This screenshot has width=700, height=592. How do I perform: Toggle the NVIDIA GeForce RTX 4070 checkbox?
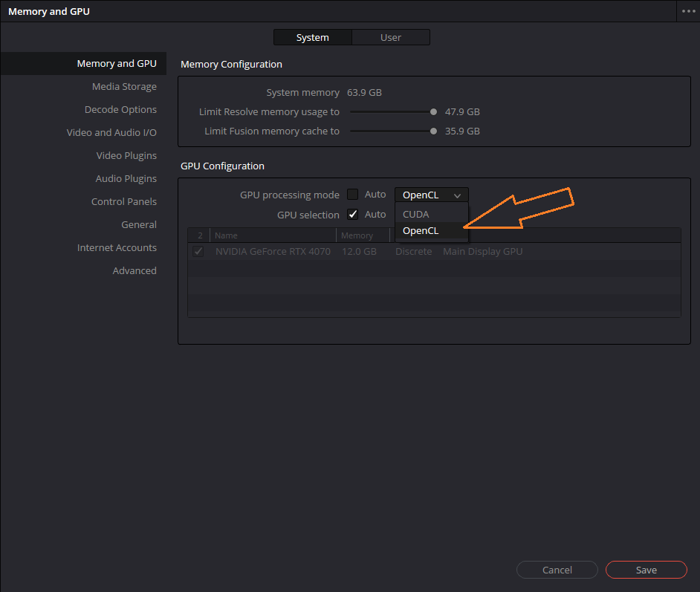pos(198,252)
